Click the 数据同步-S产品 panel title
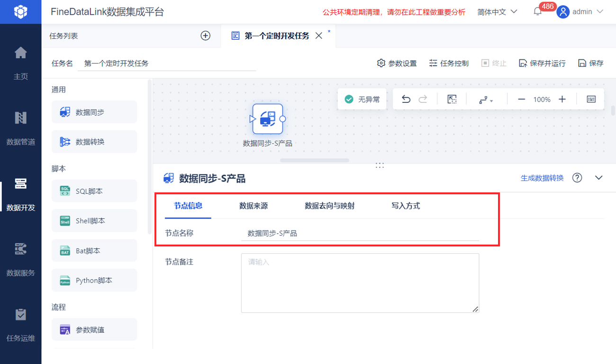 212,178
